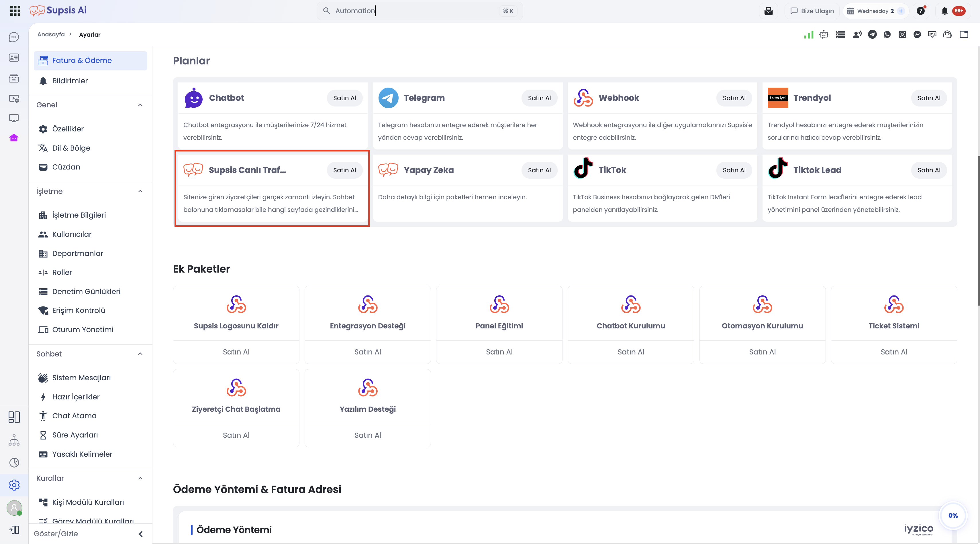Open Erişim Kontrolü settings

(x=90, y=310)
